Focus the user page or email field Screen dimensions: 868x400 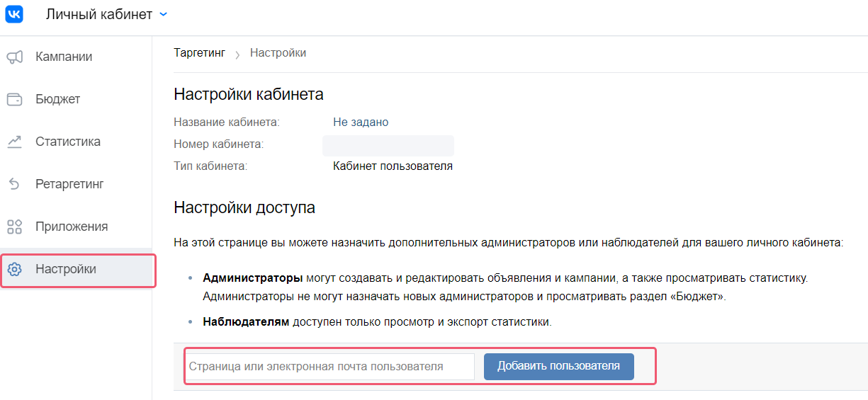pyautogui.click(x=330, y=367)
